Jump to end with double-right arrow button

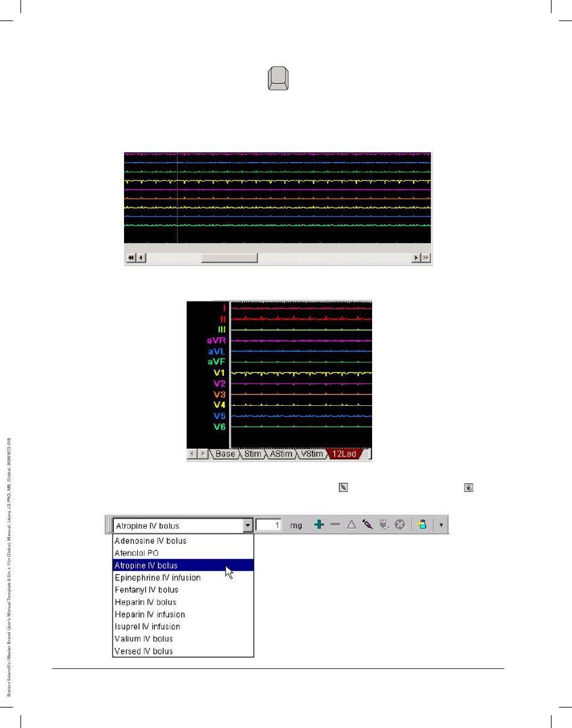tap(426, 258)
